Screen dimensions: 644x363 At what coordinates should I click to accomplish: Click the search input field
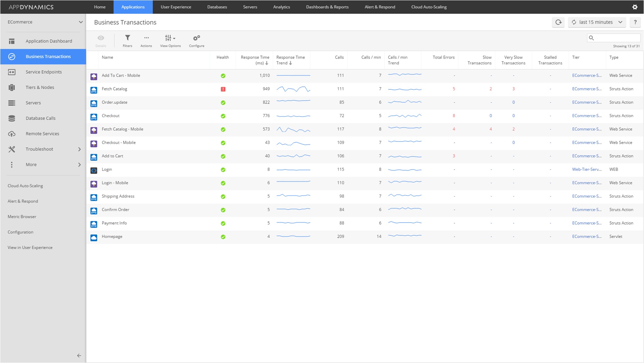coord(616,38)
